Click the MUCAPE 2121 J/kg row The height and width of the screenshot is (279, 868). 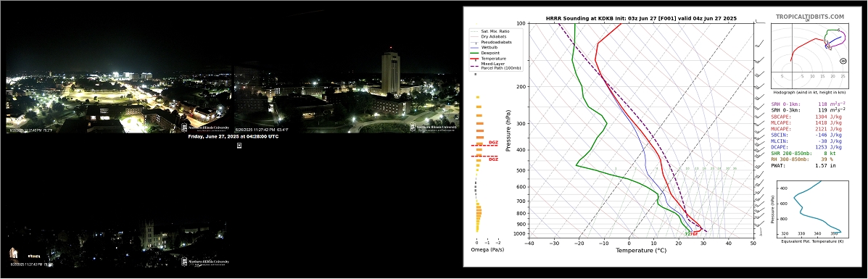tap(806, 129)
